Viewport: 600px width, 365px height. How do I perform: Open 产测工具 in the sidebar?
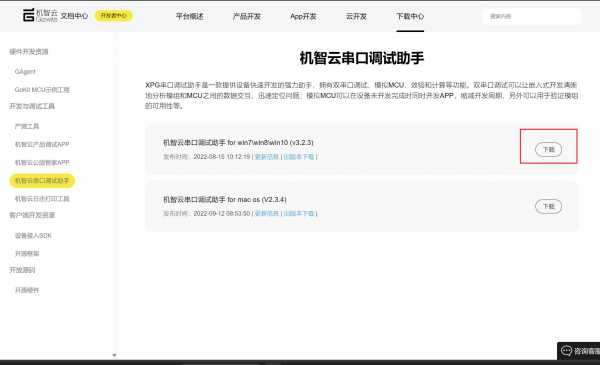(x=27, y=126)
